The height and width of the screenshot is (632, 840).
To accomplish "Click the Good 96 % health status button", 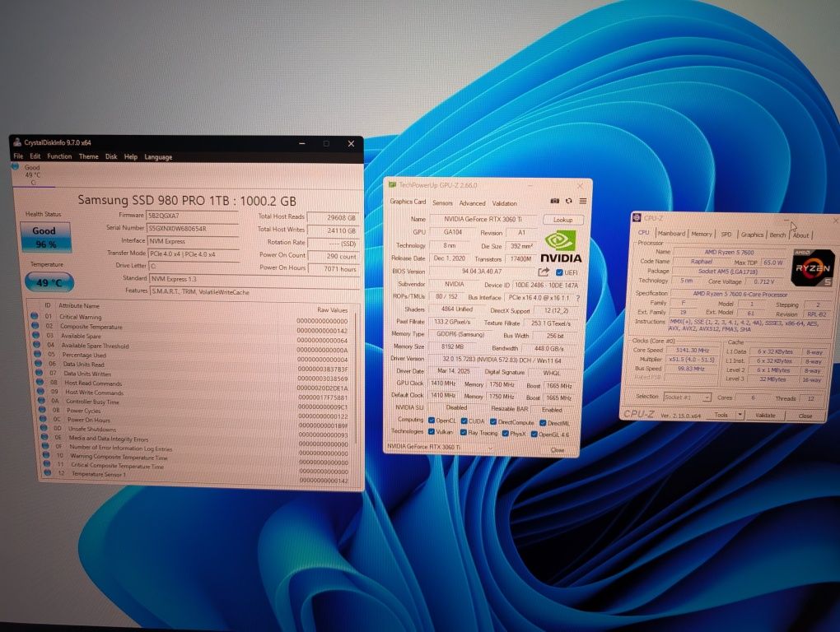I will click(45, 237).
